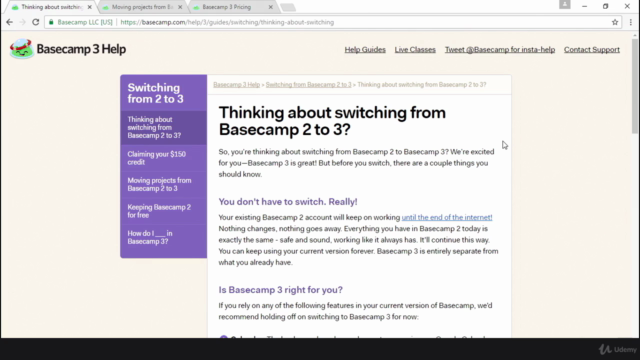Open 'Keeping Basecamp 2 for free' sidebar item
The height and width of the screenshot is (360, 640).
[164, 211]
